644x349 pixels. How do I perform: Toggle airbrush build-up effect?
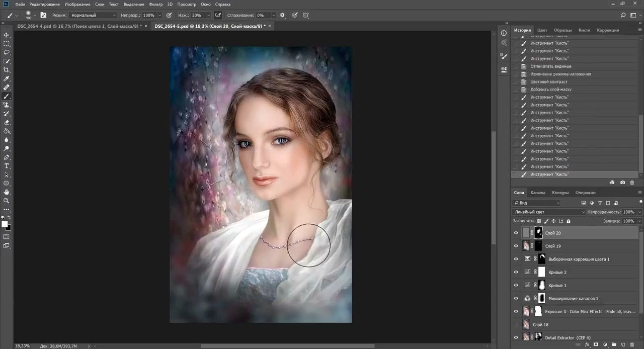point(218,15)
